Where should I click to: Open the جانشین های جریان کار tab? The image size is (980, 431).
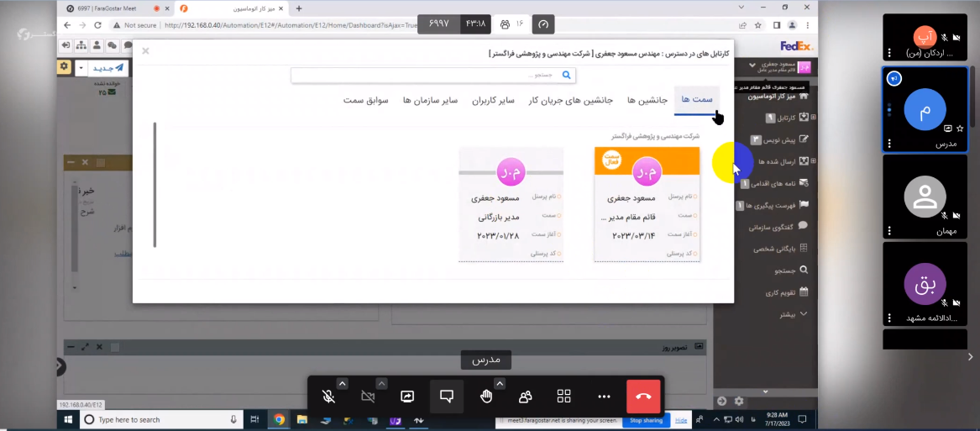pyautogui.click(x=571, y=100)
